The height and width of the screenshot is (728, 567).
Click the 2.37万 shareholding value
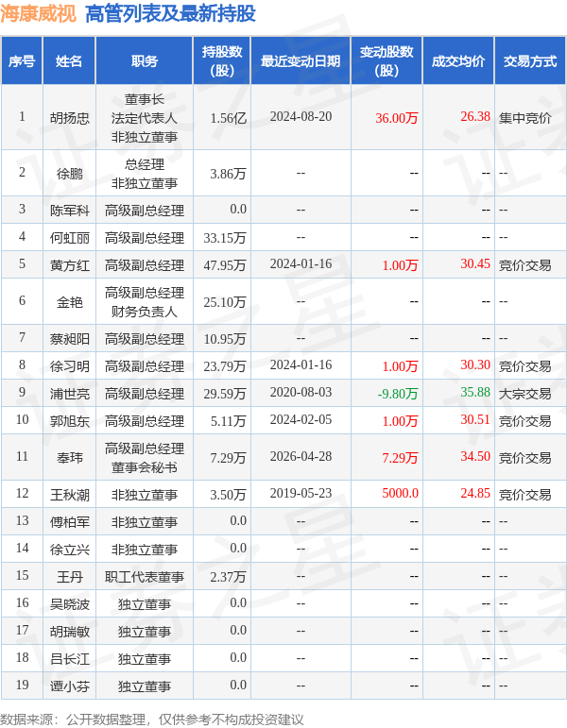coord(228,578)
